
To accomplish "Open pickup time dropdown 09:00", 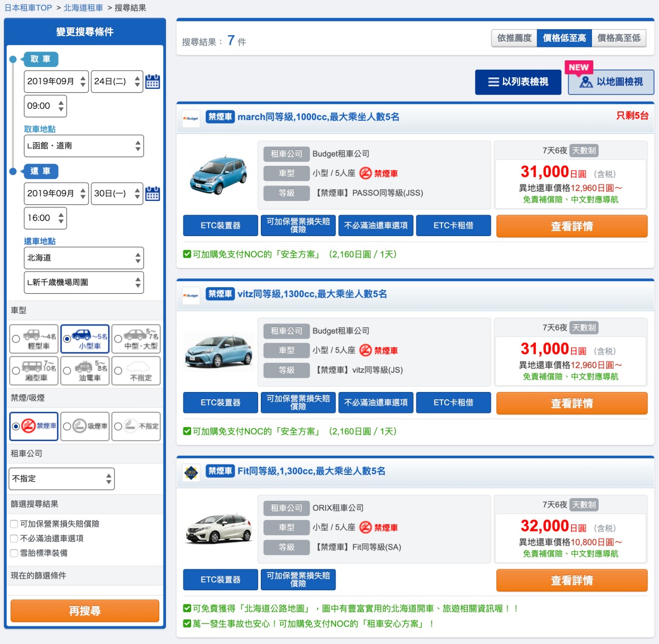I will (46, 106).
